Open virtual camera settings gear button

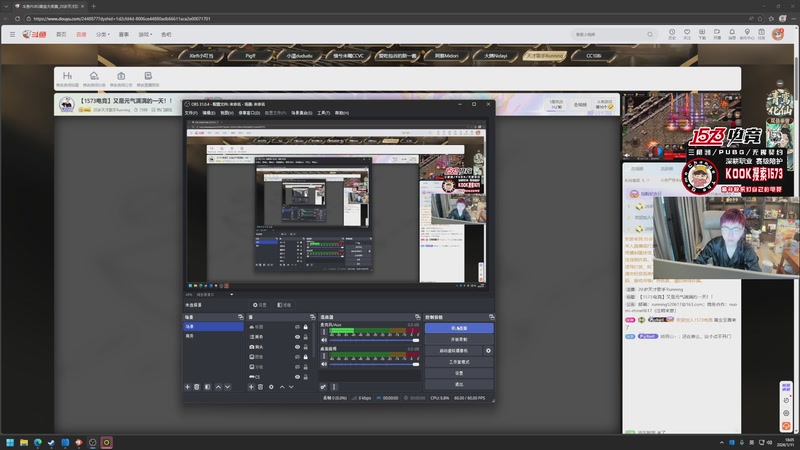click(488, 351)
